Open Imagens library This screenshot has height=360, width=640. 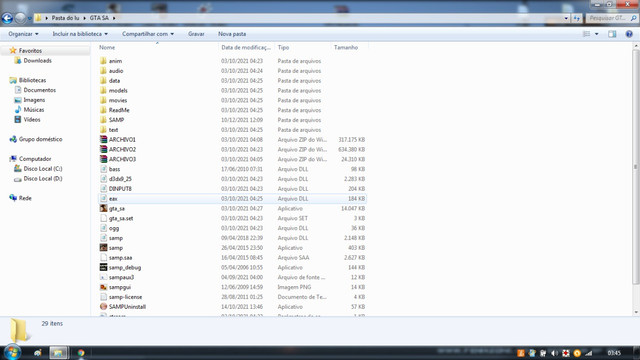[34, 100]
